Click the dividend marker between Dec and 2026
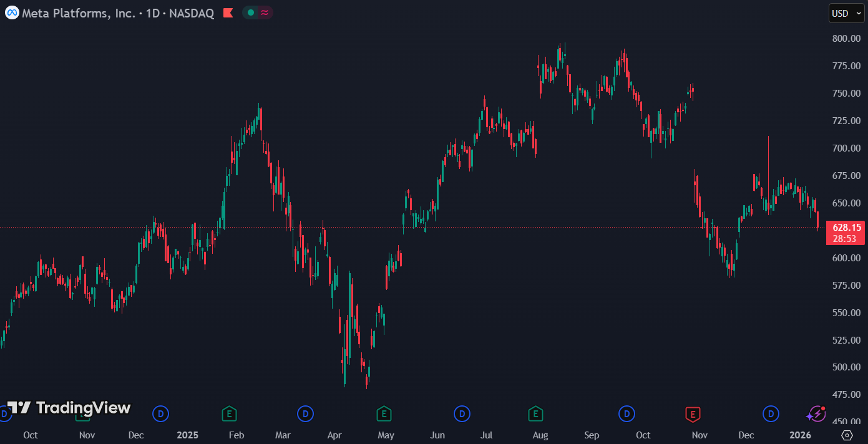This screenshot has width=868, height=444. 771,413
